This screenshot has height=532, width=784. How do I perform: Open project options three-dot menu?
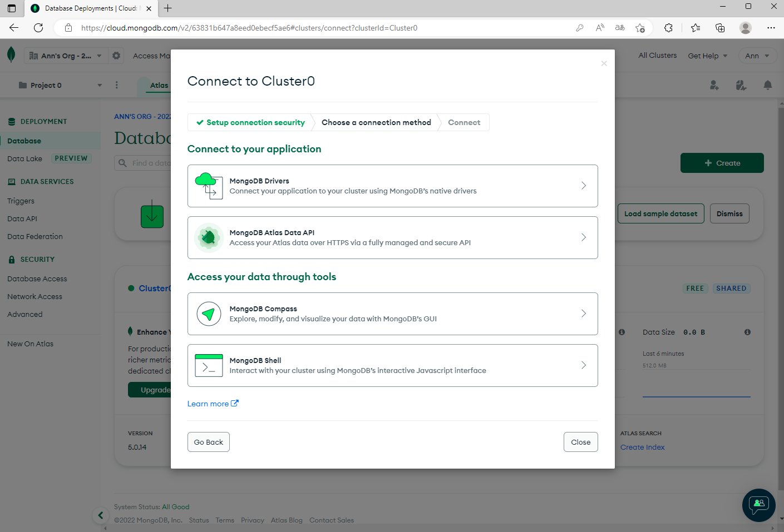tap(116, 85)
